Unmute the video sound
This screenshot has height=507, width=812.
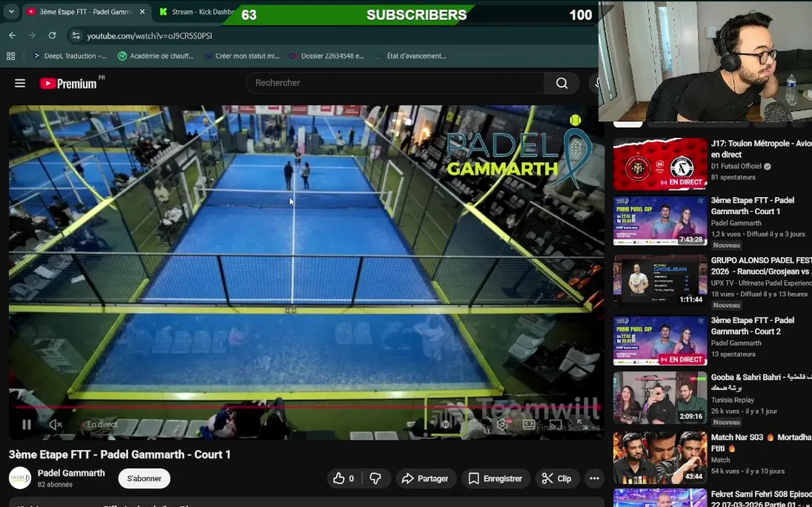tap(56, 425)
